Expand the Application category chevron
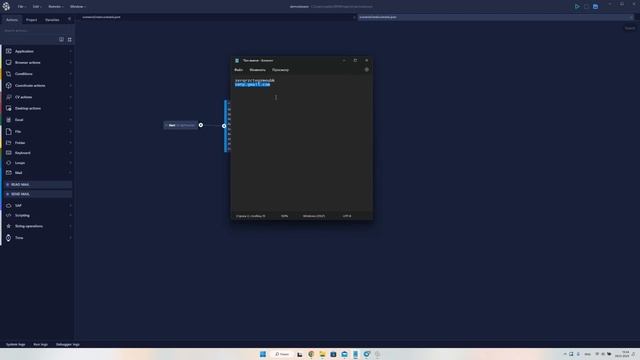 pos(70,51)
